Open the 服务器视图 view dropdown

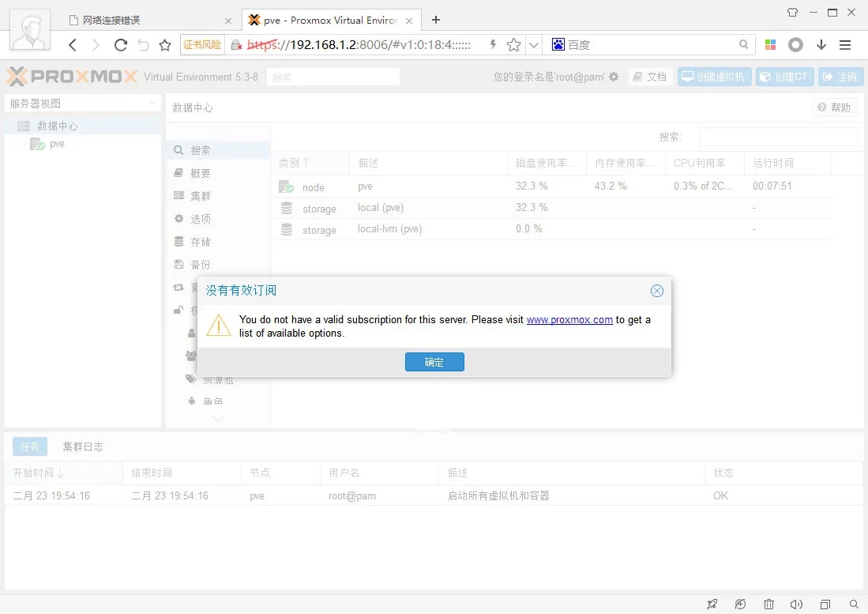(x=83, y=104)
